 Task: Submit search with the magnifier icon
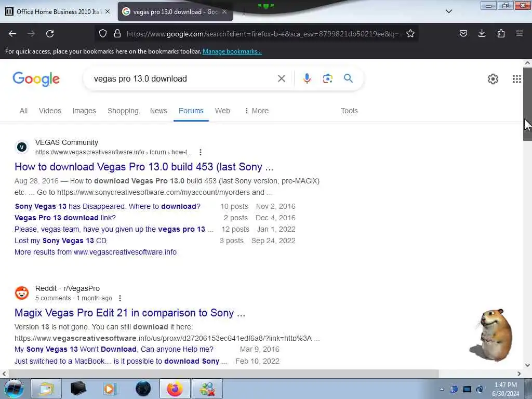pyautogui.click(x=348, y=78)
